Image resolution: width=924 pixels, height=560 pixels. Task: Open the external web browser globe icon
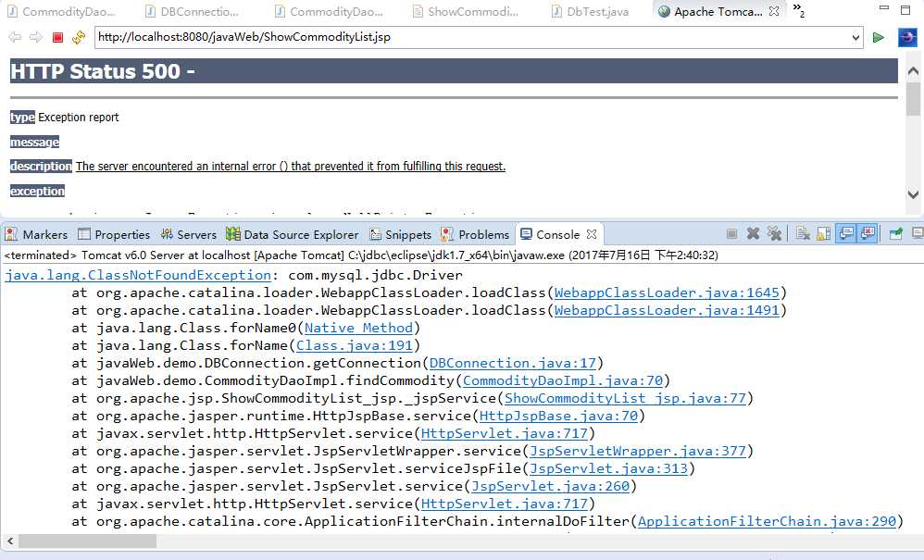pos(907,37)
